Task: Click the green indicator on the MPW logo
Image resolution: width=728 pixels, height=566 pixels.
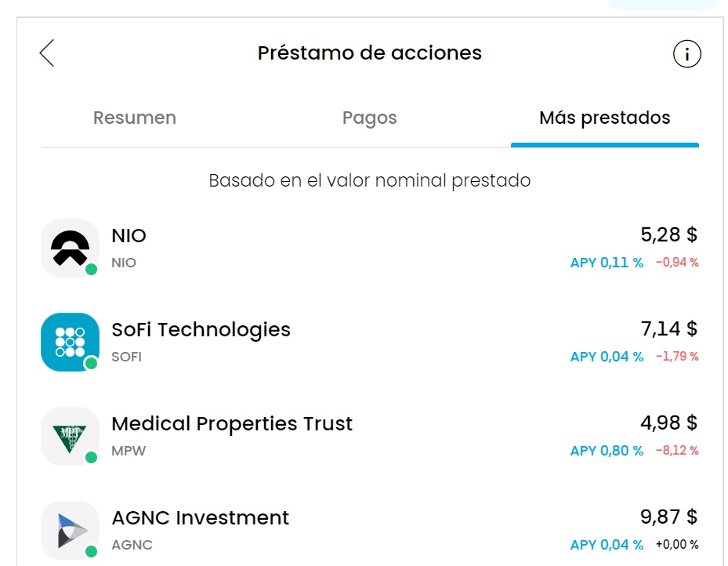Action: point(89,455)
